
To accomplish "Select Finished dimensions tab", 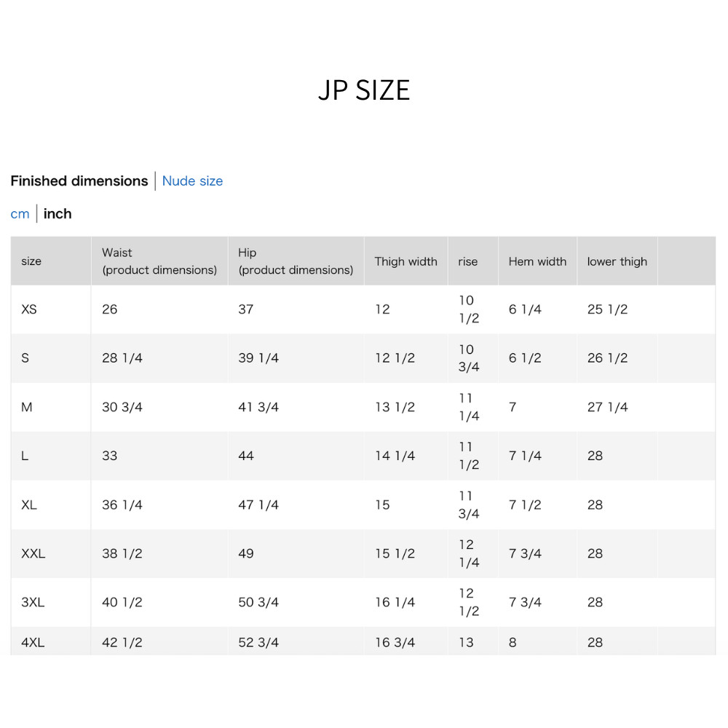I will click(x=79, y=181).
